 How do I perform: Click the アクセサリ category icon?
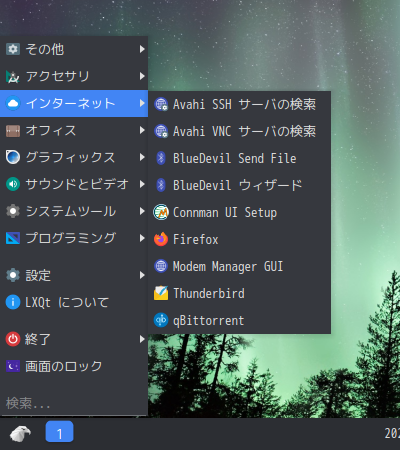coord(13,77)
